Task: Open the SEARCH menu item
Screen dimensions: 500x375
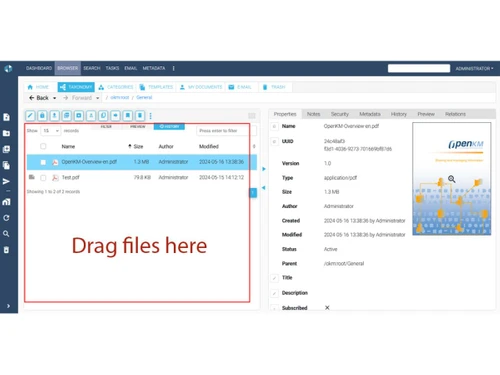Action: click(92, 68)
